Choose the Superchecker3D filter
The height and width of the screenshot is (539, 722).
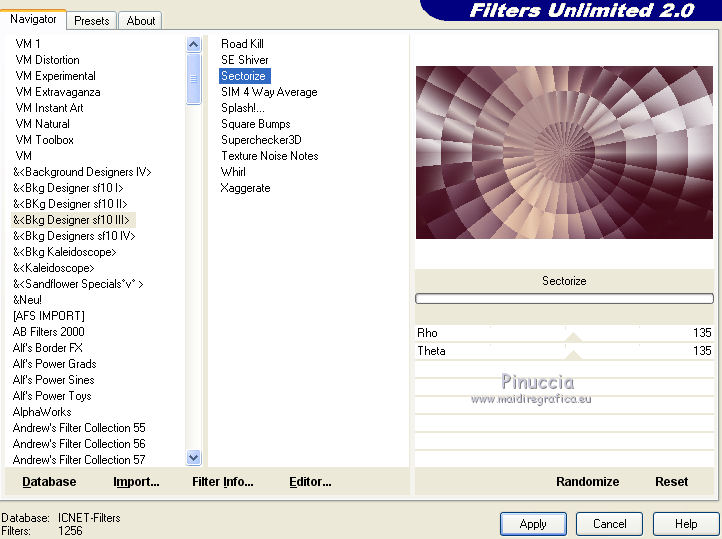click(x=261, y=140)
